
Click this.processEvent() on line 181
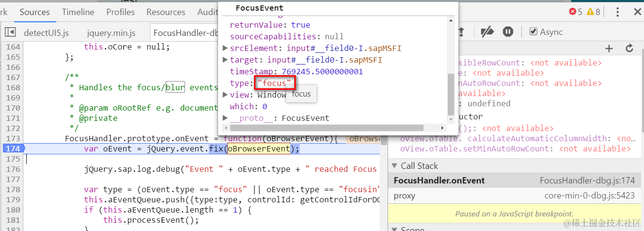tap(151, 220)
